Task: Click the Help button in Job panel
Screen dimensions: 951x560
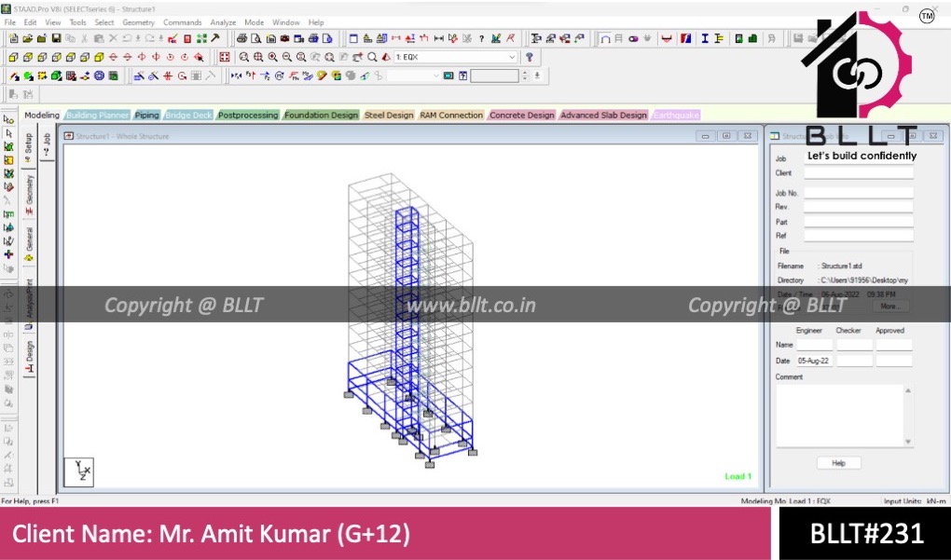Action: (x=838, y=463)
